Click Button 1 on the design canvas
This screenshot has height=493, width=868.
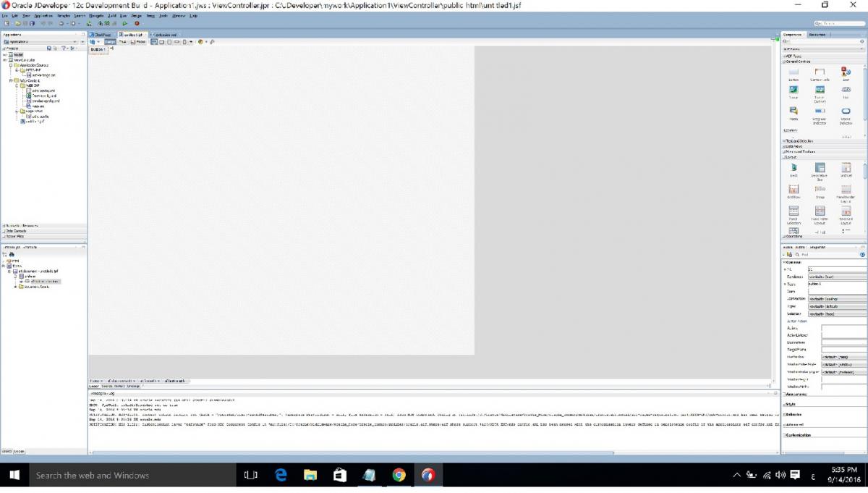pos(98,49)
